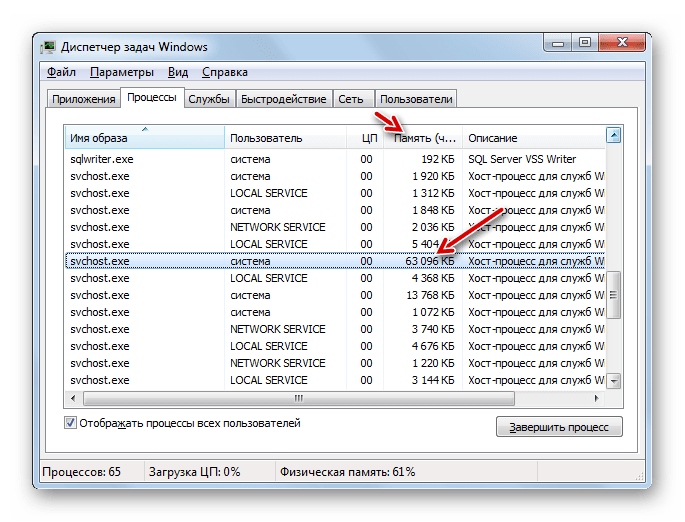Click the horizontal scrollbar thumb
This screenshot has width=685, height=522.
click(299, 398)
